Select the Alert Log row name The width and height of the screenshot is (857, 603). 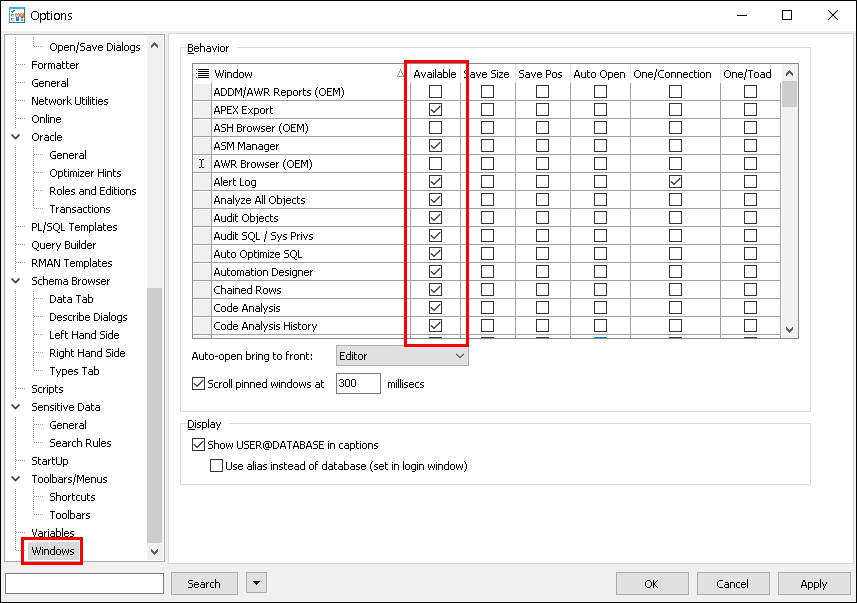tap(234, 182)
